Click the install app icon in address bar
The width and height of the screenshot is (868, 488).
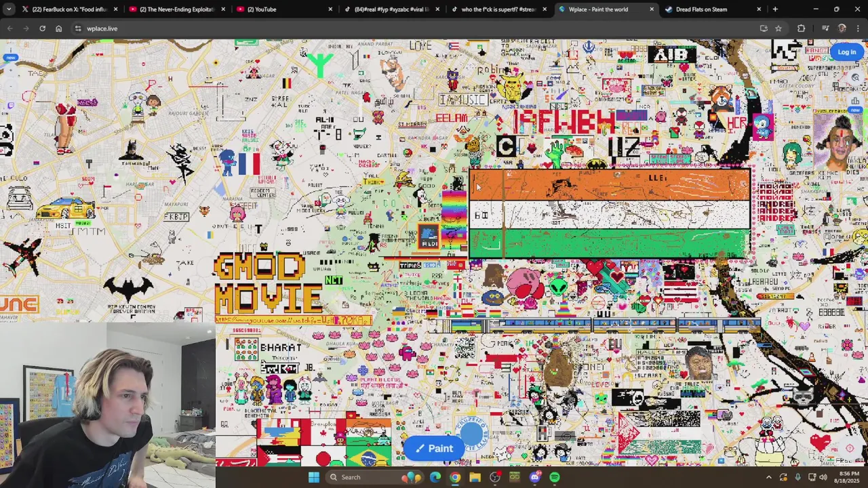tap(764, 28)
